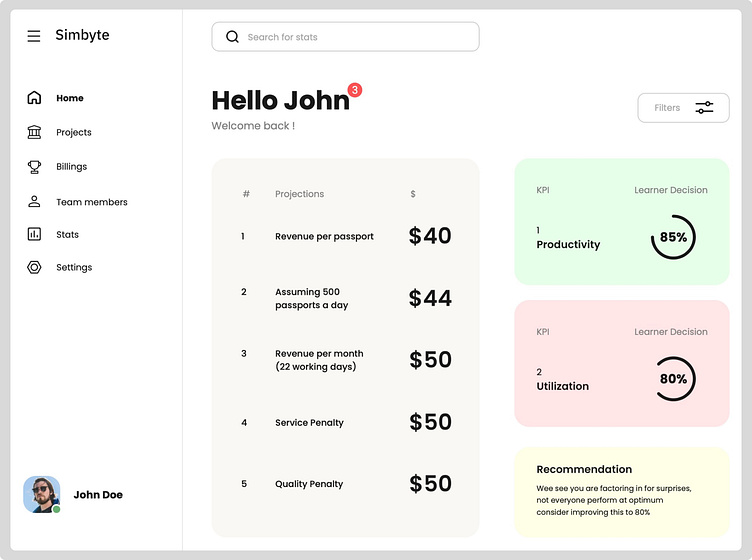Screen dimensions: 752x560
Task: Click the Team members person icon
Action: [x=34, y=201]
